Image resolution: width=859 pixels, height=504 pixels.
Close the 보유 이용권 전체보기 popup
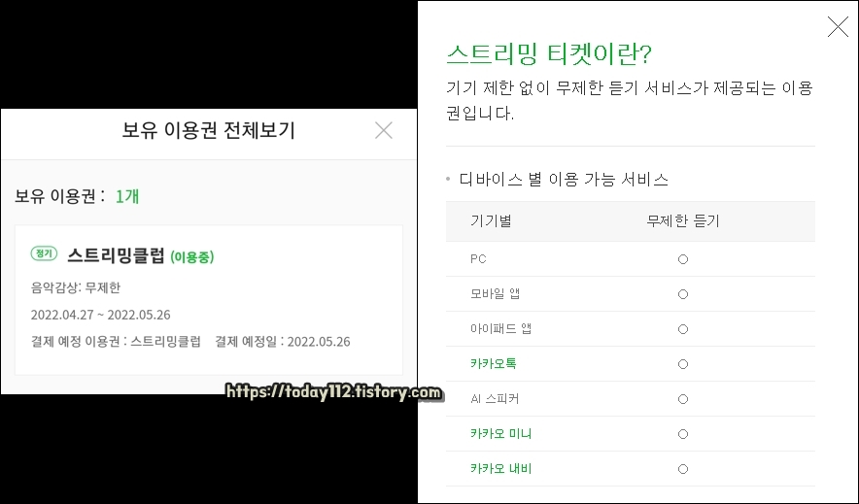[384, 130]
